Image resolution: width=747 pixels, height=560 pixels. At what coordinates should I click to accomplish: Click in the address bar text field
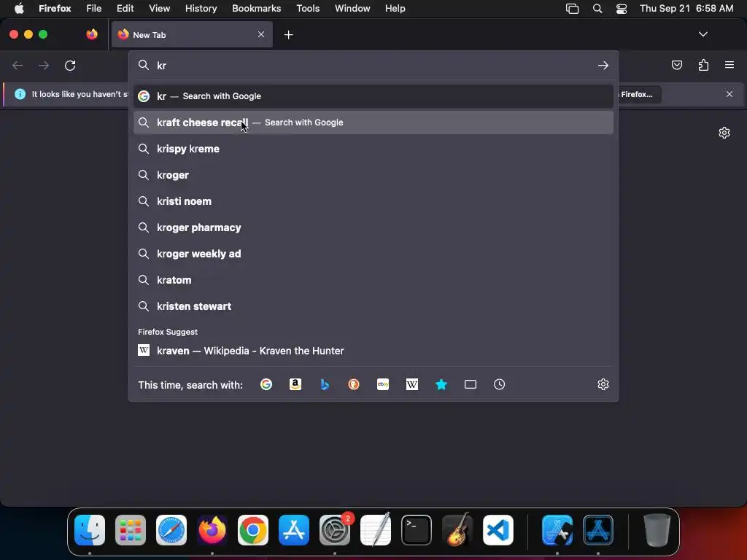pos(373,65)
